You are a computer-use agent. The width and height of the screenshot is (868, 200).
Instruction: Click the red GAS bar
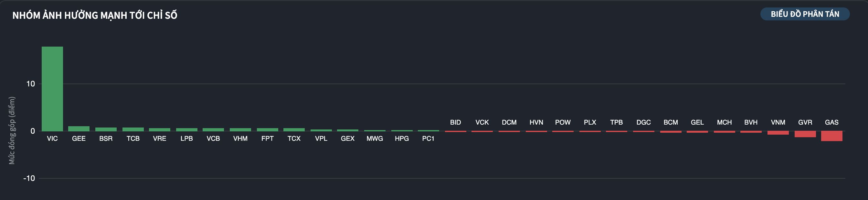pyautogui.click(x=831, y=136)
